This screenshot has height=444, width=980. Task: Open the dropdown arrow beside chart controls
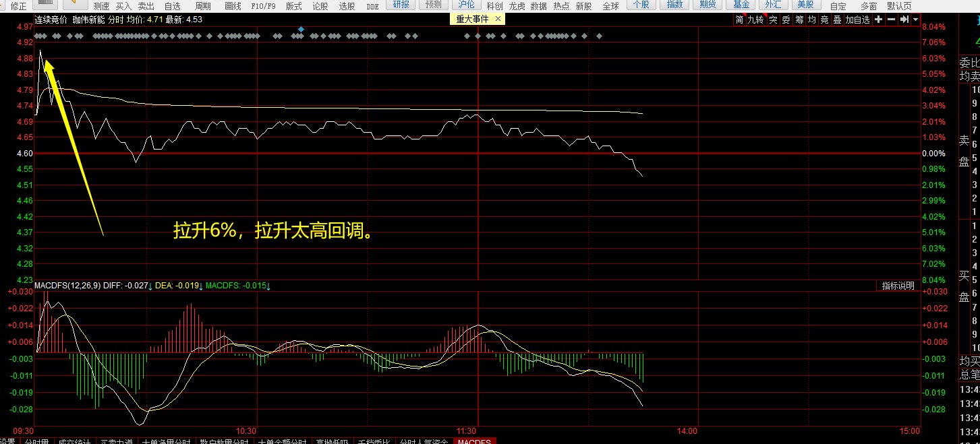[x=915, y=20]
